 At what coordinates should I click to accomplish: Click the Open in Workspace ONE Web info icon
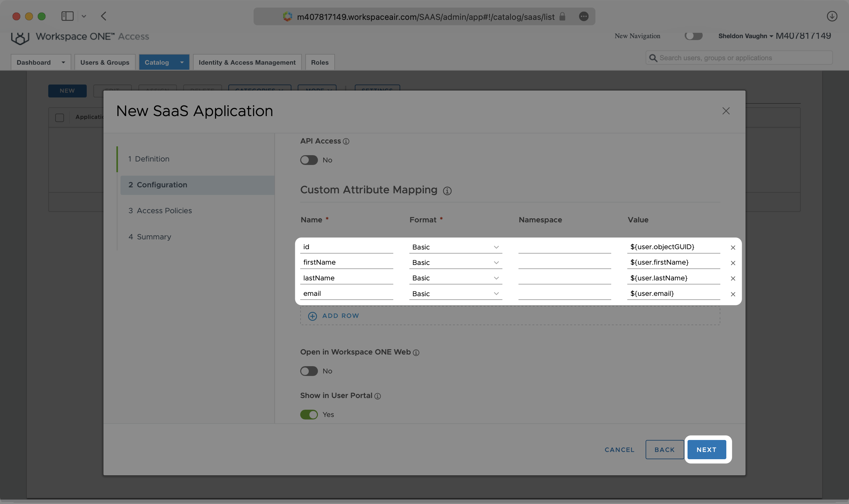(x=416, y=353)
